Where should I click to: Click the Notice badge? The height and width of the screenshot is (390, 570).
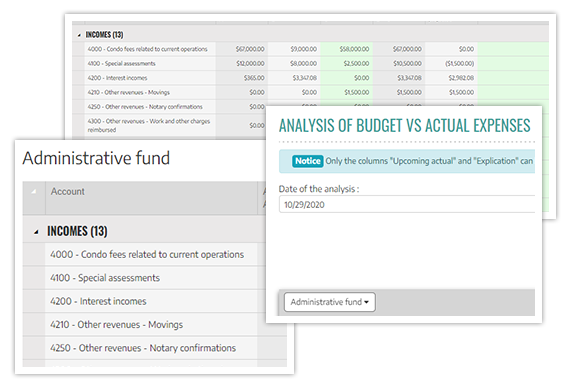click(308, 161)
